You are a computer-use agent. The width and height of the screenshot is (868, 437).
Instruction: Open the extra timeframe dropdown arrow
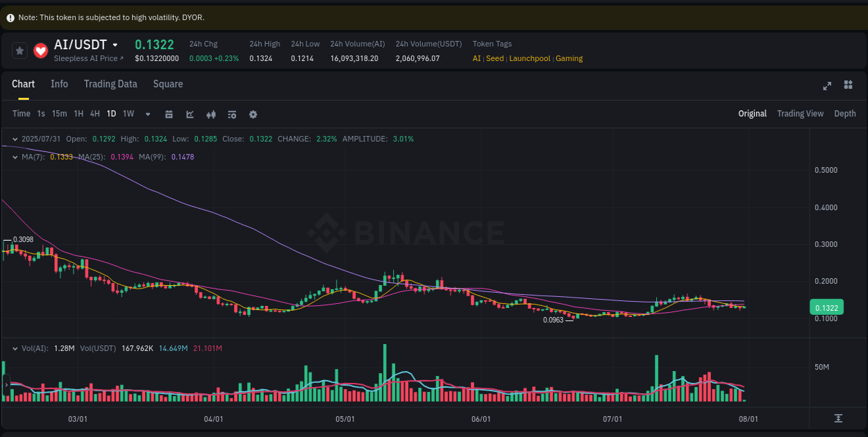[x=147, y=114]
